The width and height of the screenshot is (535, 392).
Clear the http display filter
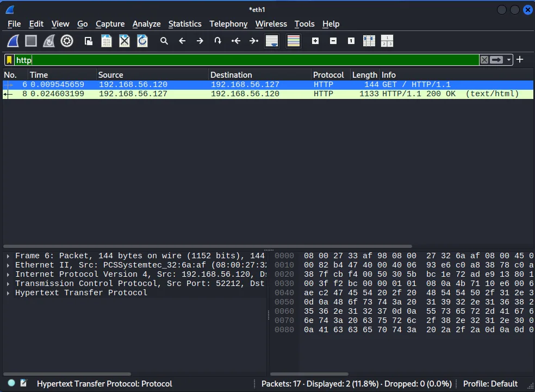tap(484, 60)
